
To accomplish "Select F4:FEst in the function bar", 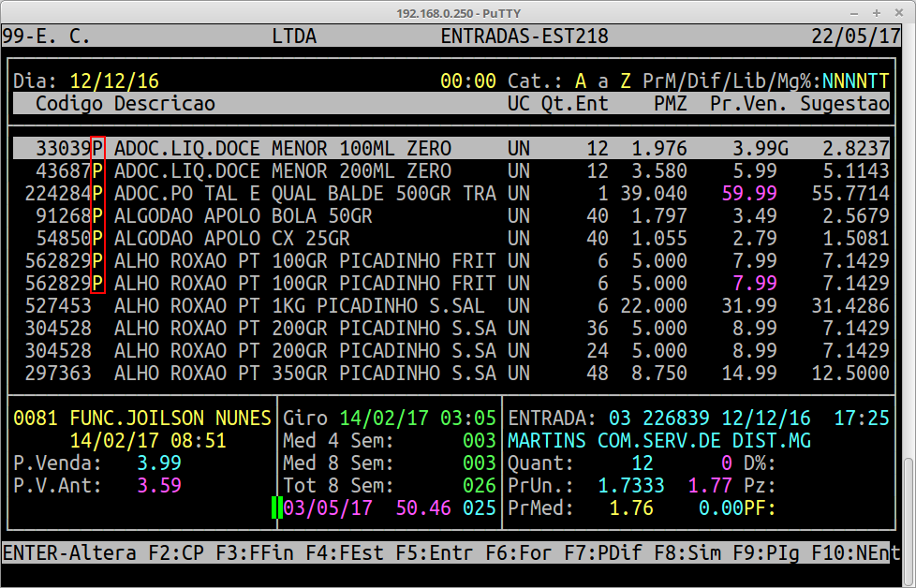I will 345,552.
